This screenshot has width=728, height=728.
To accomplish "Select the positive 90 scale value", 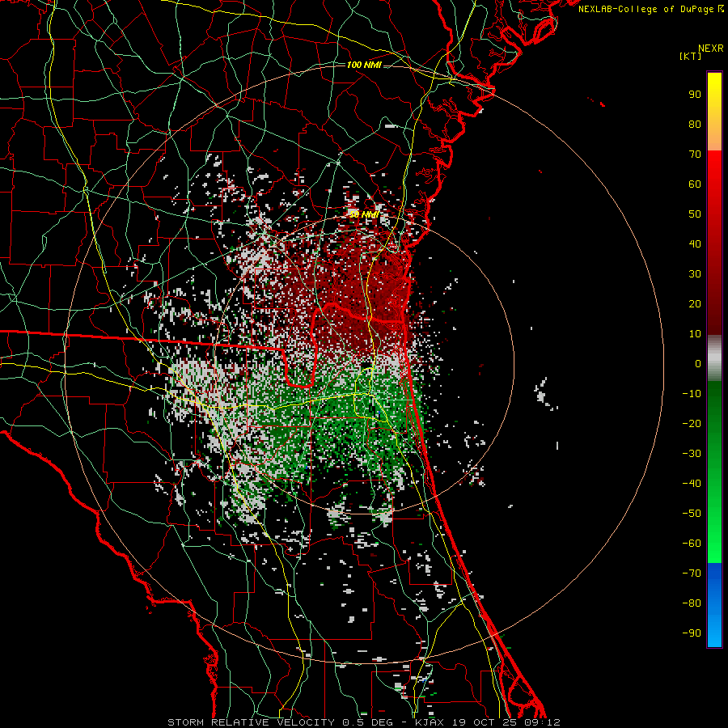I will coord(695,95).
